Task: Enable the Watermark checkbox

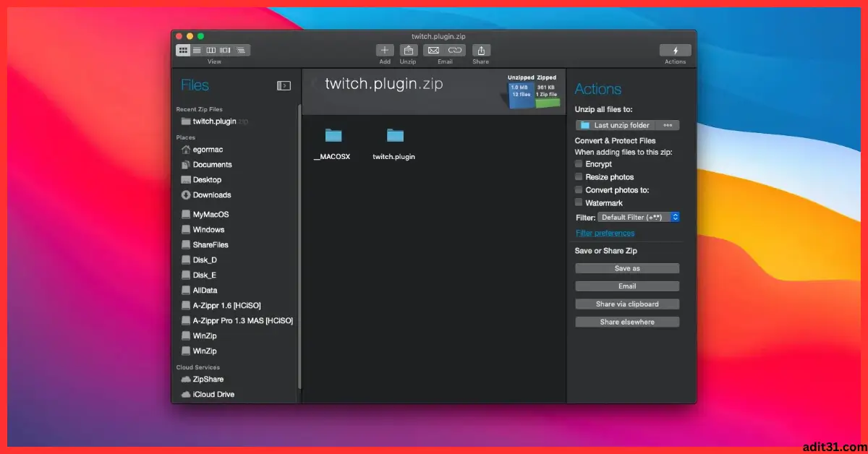Action: tap(579, 202)
